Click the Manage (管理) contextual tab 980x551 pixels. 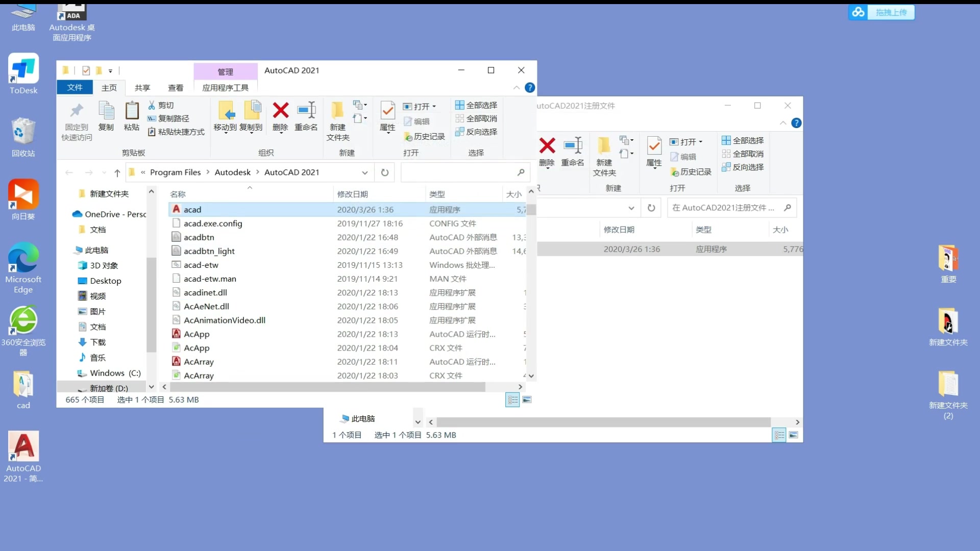click(226, 71)
